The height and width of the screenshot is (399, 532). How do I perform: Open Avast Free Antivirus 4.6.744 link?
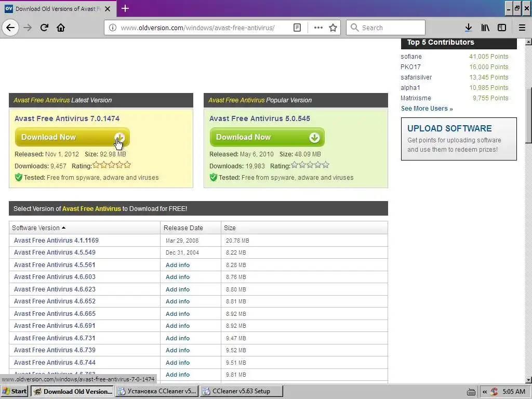[x=55, y=362]
